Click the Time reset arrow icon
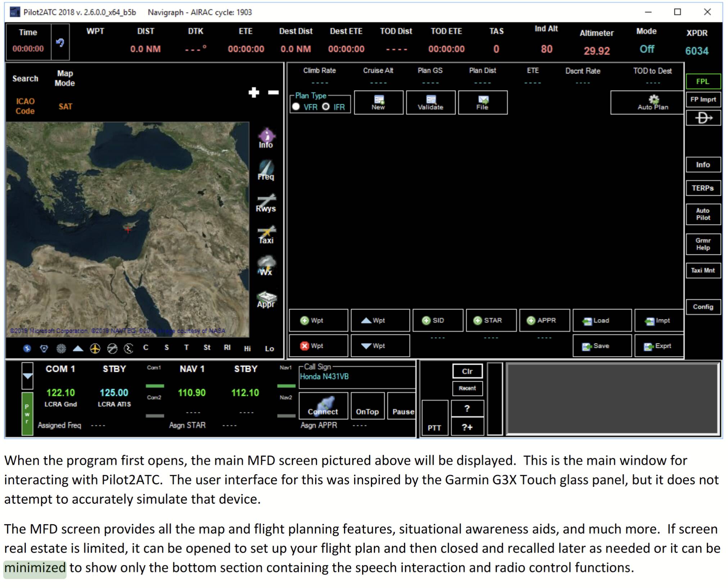Image resolution: width=728 pixels, height=588 pixels. tap(60, 43)
